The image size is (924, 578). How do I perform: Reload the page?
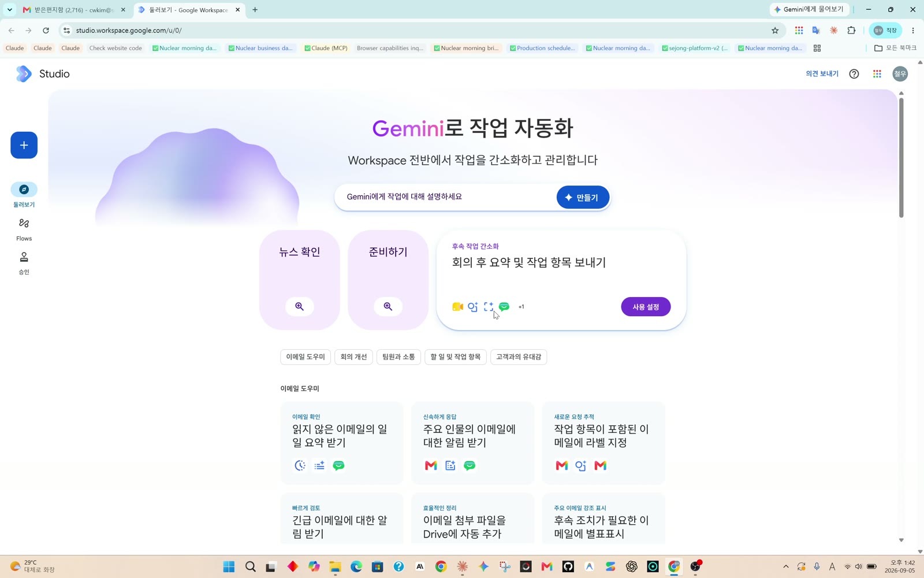point(46,31)
